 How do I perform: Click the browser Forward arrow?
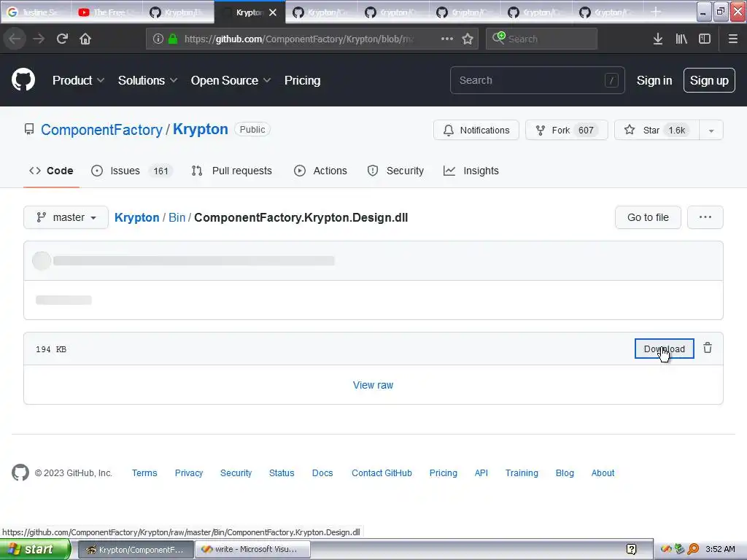pos(39,39)
